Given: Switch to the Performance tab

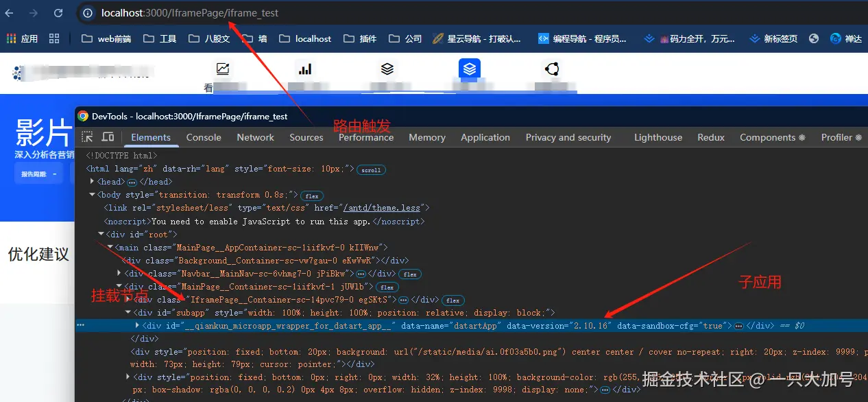Looking at the screenshot, I should pos(366,137).
